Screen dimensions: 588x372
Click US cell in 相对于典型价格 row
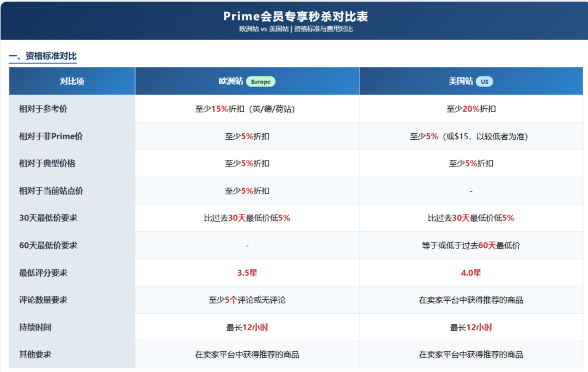tap(471, 163)
